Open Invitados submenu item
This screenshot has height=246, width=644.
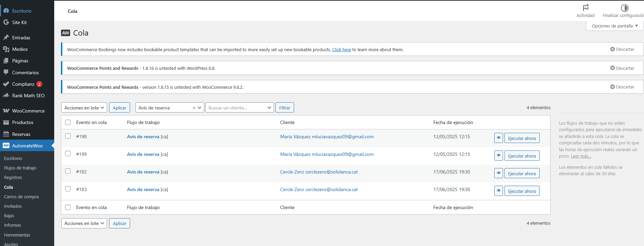point(13,206)
